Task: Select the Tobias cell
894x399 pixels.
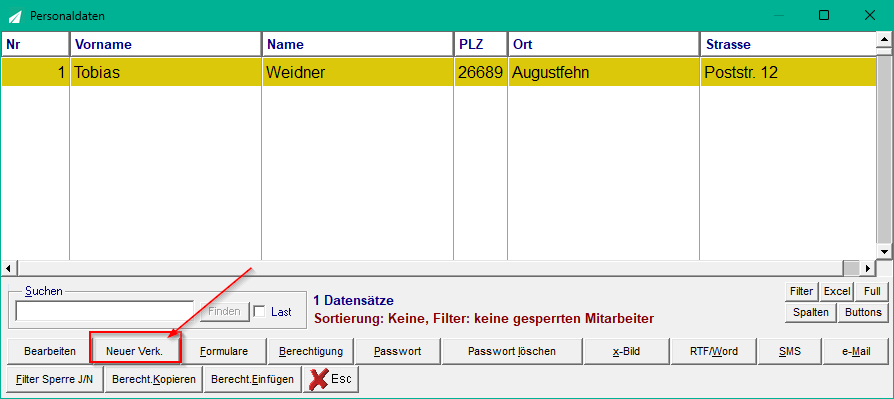Action: point(165,72)
